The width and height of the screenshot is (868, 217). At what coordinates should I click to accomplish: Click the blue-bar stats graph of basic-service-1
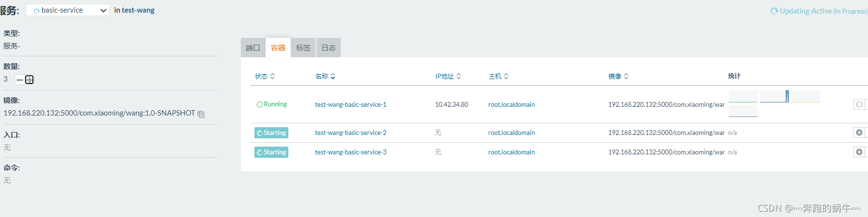click(x=774, y=96)
